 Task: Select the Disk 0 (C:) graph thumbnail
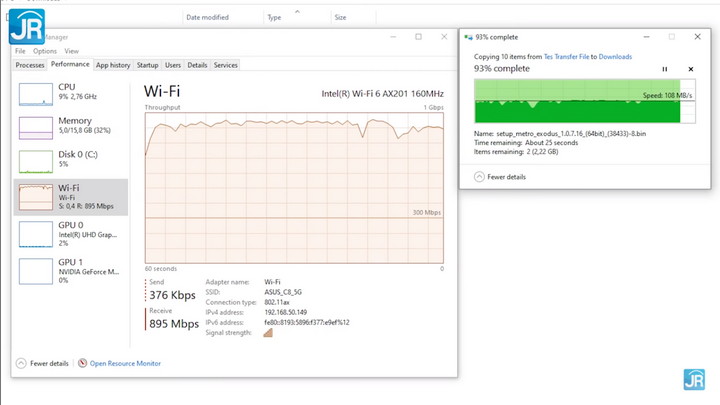(x=36, y=162)
